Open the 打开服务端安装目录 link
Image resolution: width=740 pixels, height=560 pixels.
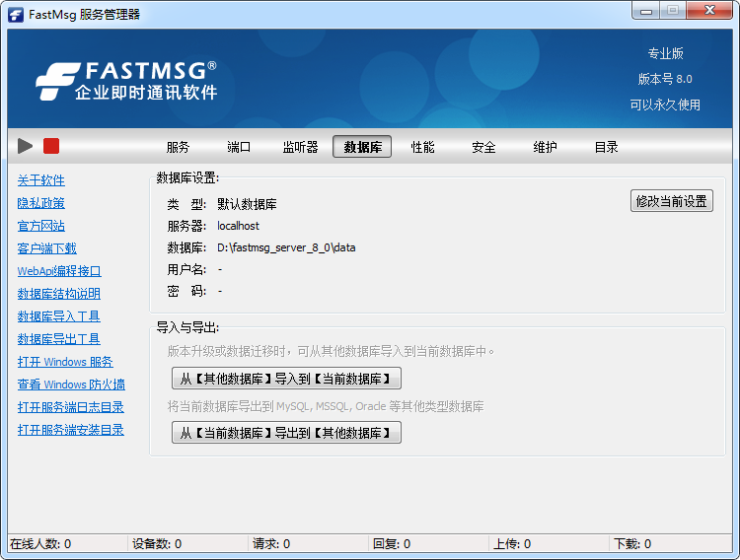[71, 429]
